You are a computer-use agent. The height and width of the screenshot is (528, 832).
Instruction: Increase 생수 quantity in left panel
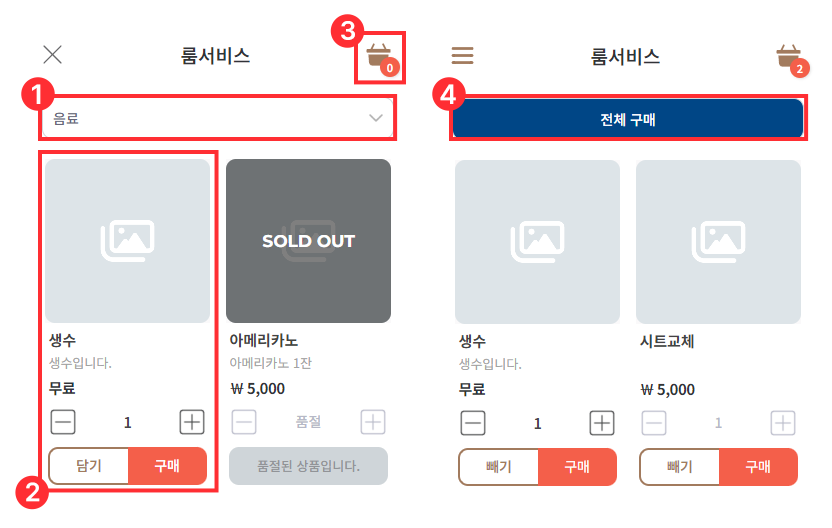(192, 422)
